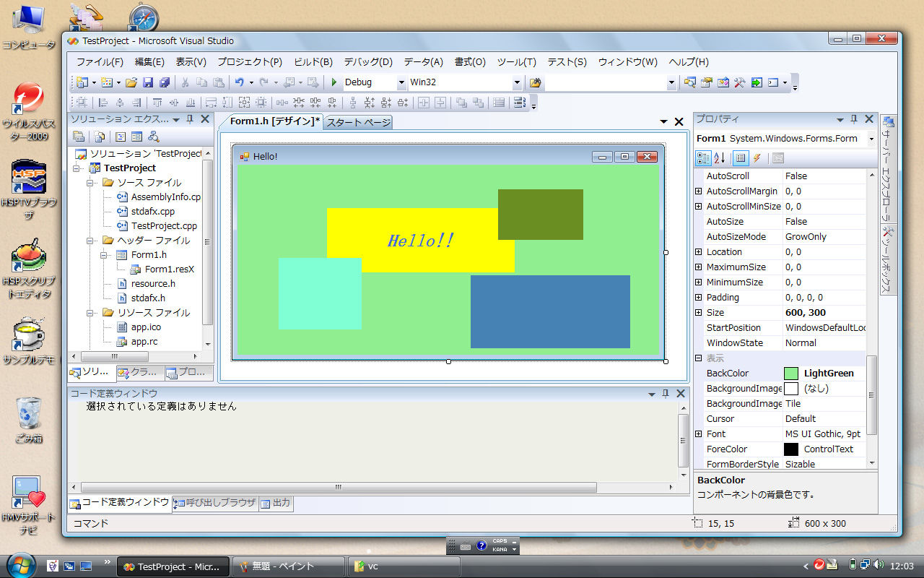Click the Events lightning bolt icon
Image resolution: width=924 pixels, height=578 pixels.
757,158
